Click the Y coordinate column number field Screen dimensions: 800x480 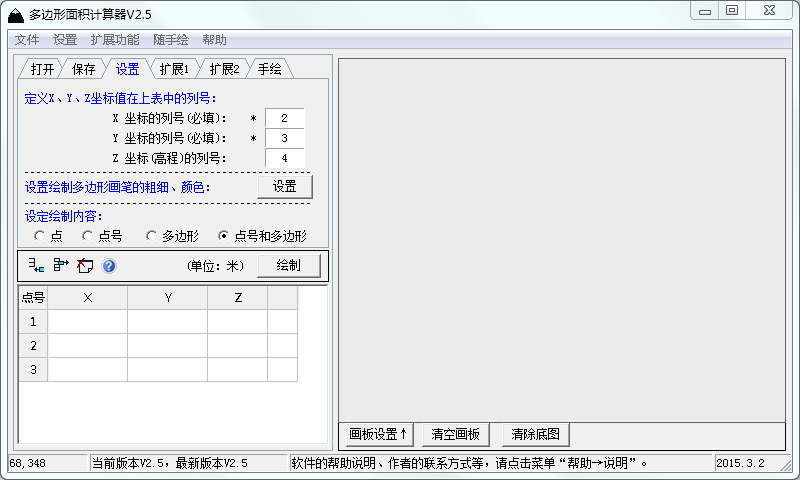click(285, 138)
